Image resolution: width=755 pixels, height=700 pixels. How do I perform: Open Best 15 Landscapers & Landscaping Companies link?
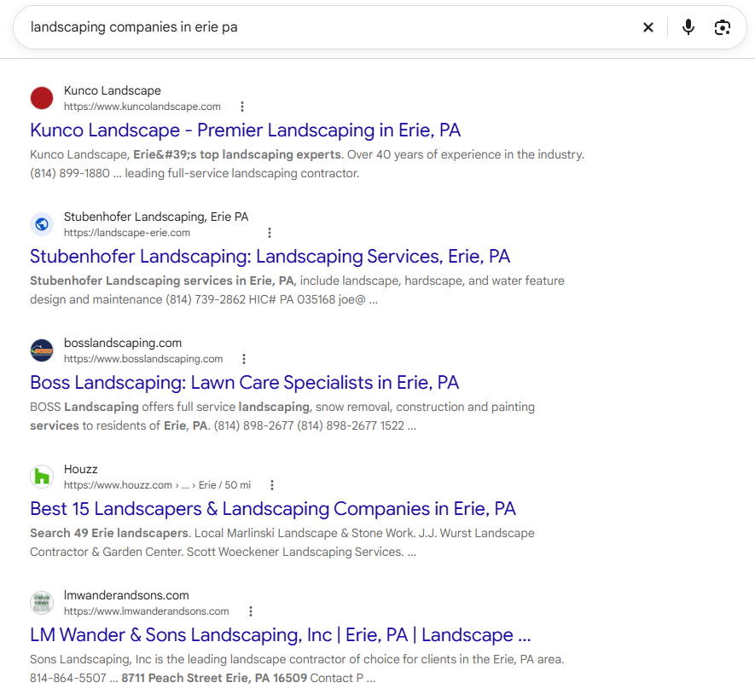(x=272, y=508)
